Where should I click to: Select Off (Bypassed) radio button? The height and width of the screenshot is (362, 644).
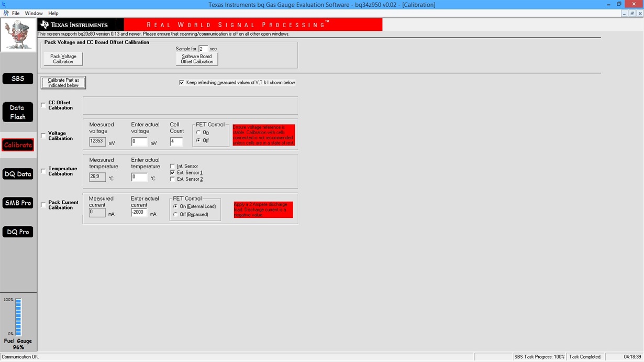(x=175, y=214)
